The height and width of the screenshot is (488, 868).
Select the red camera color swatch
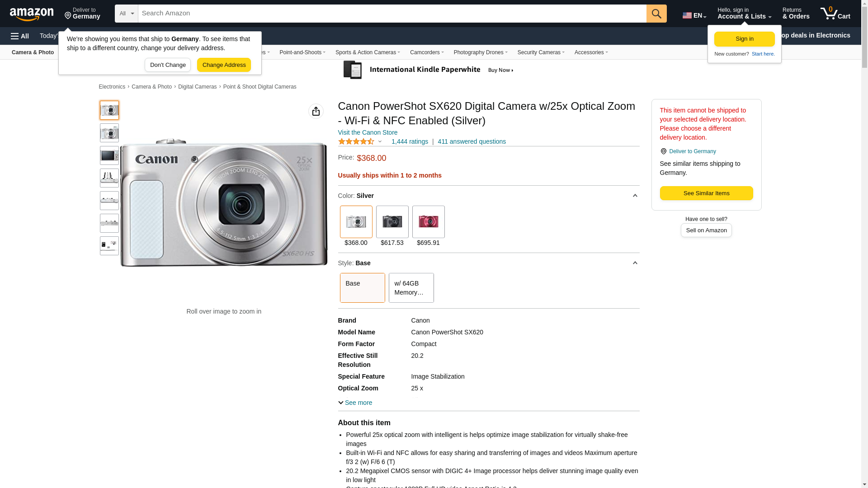428,222
